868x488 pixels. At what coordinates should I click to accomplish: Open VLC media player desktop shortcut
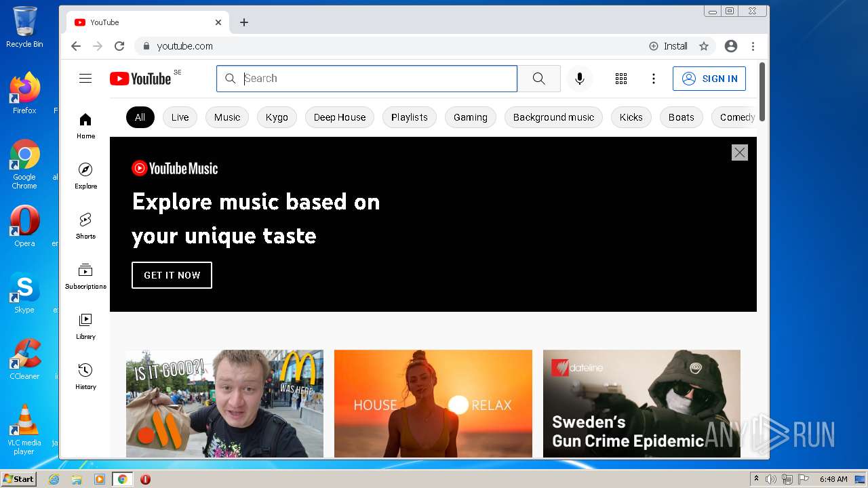24,430
